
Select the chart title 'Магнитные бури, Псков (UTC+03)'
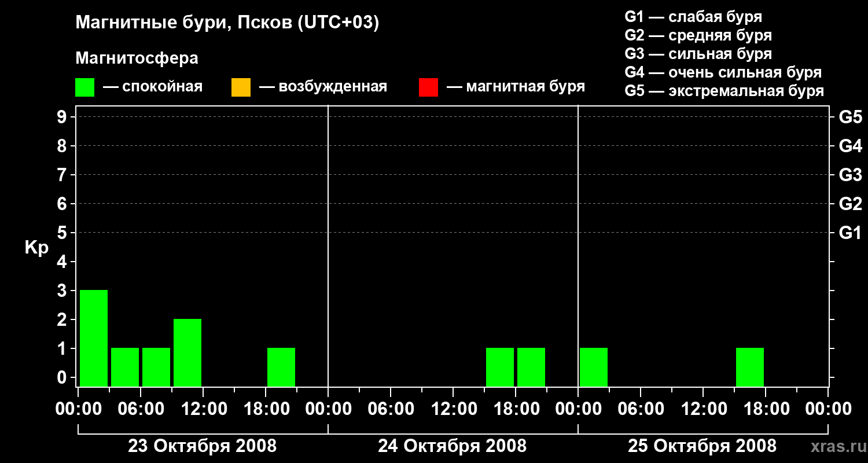[227, 23]
